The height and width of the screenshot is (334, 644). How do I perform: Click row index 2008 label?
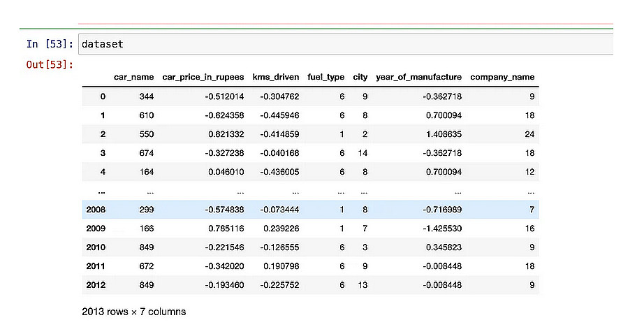96,210
